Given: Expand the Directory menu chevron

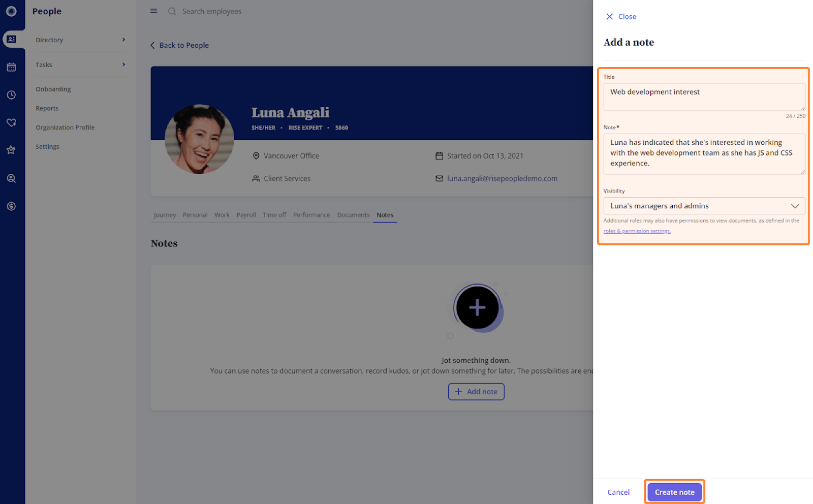Looking at the screenshot, I should pos(123,40).
